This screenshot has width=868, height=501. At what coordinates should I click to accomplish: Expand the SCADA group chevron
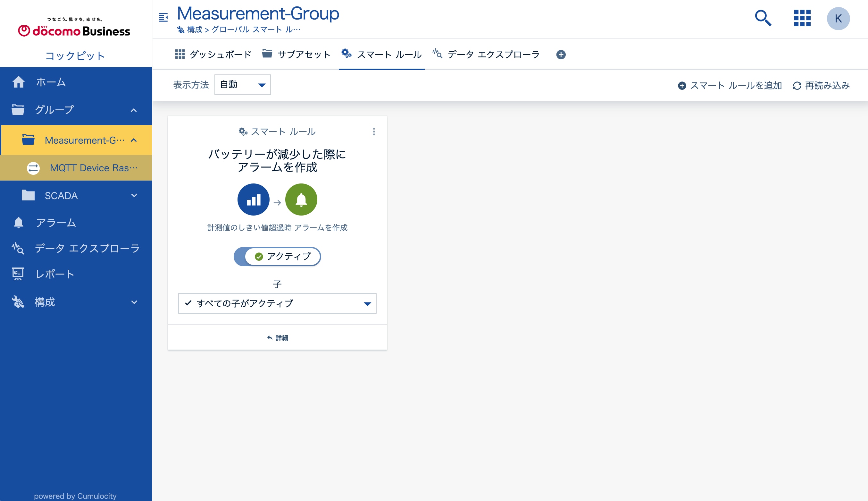point(134,195)
